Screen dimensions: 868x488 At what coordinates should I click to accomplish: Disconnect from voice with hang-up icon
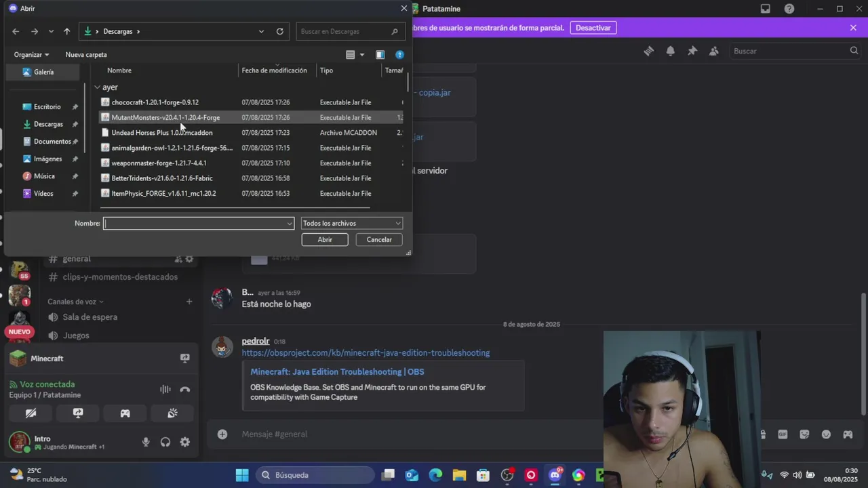tap(185, 390)
